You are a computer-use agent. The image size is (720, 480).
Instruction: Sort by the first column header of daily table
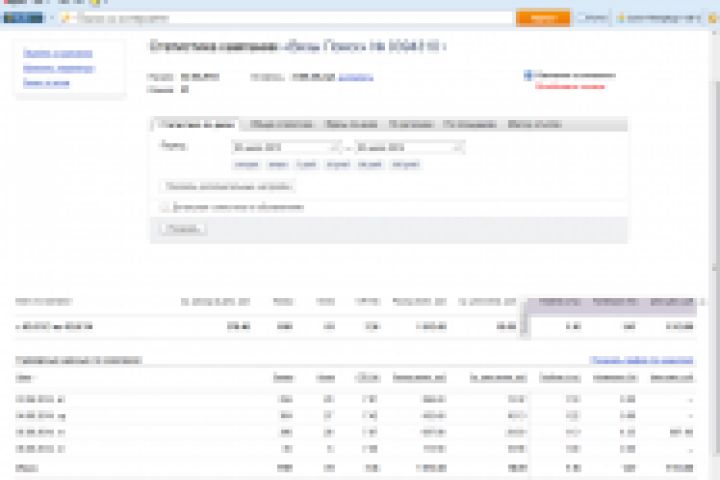tap(25, 378)
